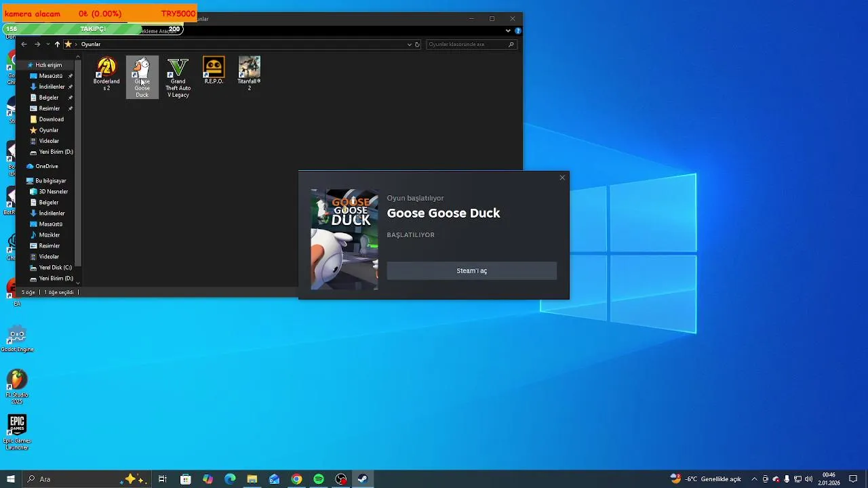Viewport: 868px width, 488px height.
Task: Open Google Chrome from the taskbar
Action: 296,479
